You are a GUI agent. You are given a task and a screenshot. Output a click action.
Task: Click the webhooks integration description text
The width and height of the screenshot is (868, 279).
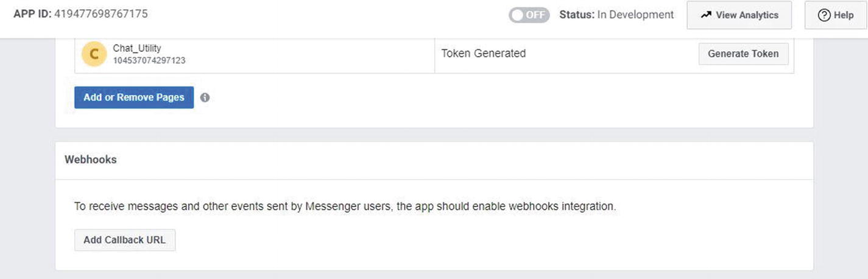click(345, 207)
